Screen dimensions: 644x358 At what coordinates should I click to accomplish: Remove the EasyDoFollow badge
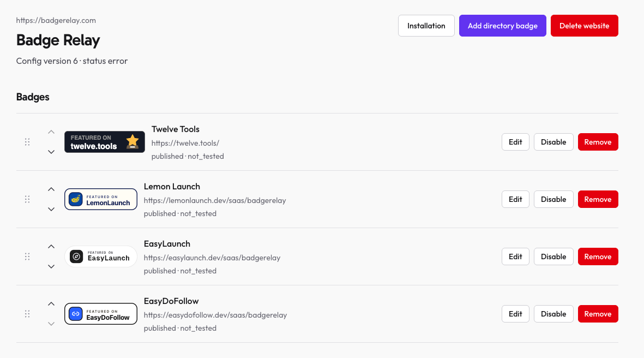[x=598, y=314]
